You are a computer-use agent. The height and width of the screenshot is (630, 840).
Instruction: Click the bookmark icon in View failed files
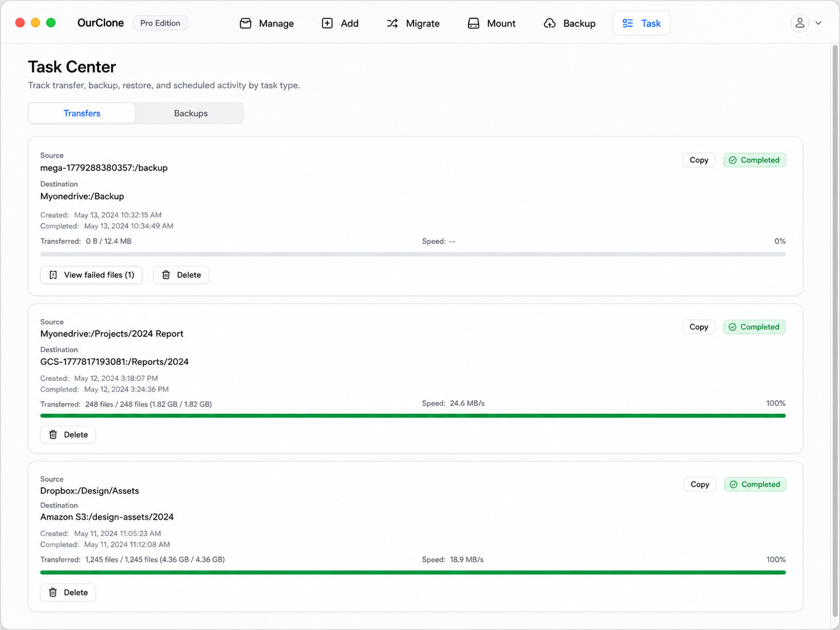pos(53,275)
